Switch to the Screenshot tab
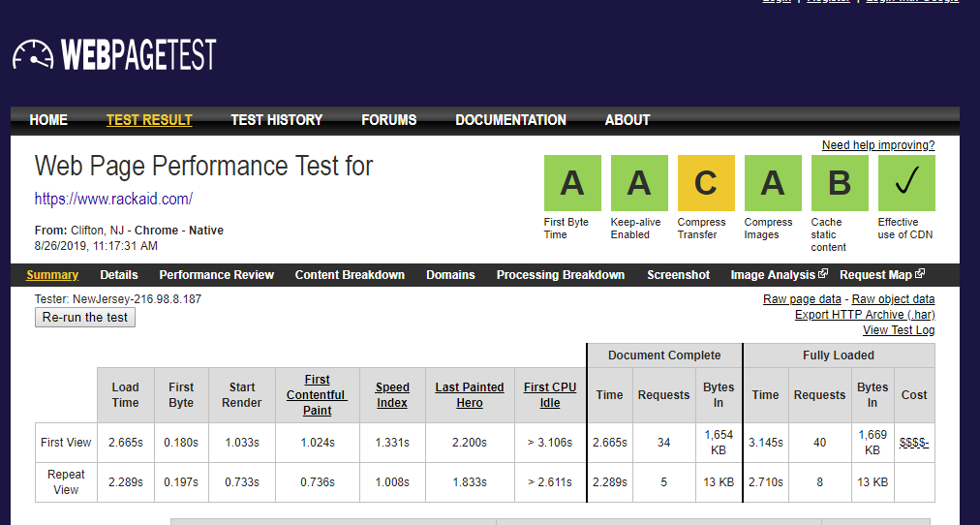Screen dimensions: 980x525 (678, 275)
